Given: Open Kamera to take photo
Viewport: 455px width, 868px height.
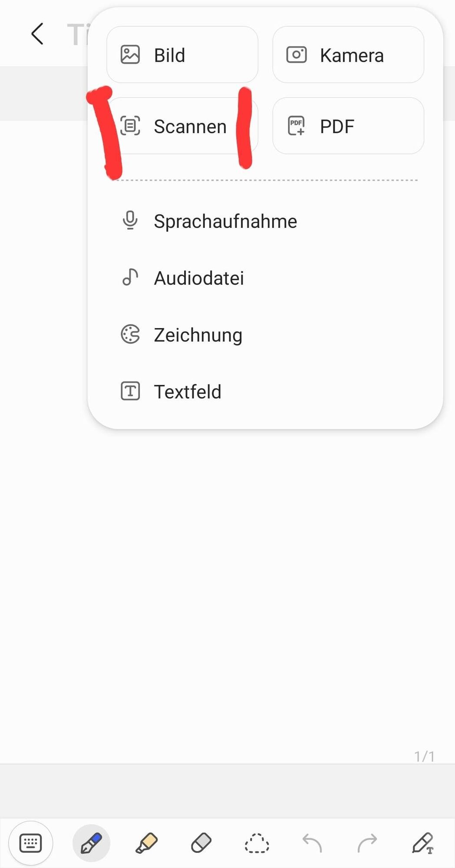Looking at the screenshot, I should pos(348,55).
